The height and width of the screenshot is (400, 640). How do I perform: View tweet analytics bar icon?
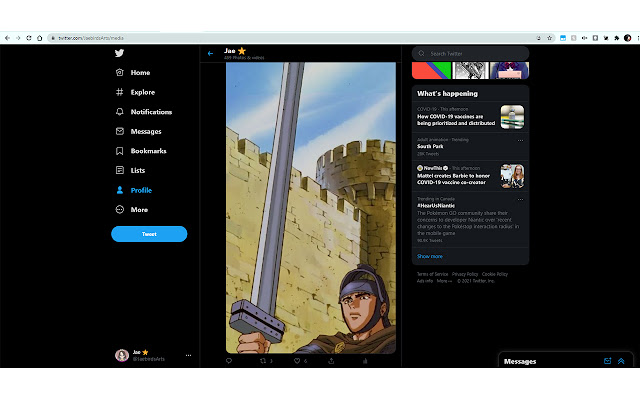[365, 361]
